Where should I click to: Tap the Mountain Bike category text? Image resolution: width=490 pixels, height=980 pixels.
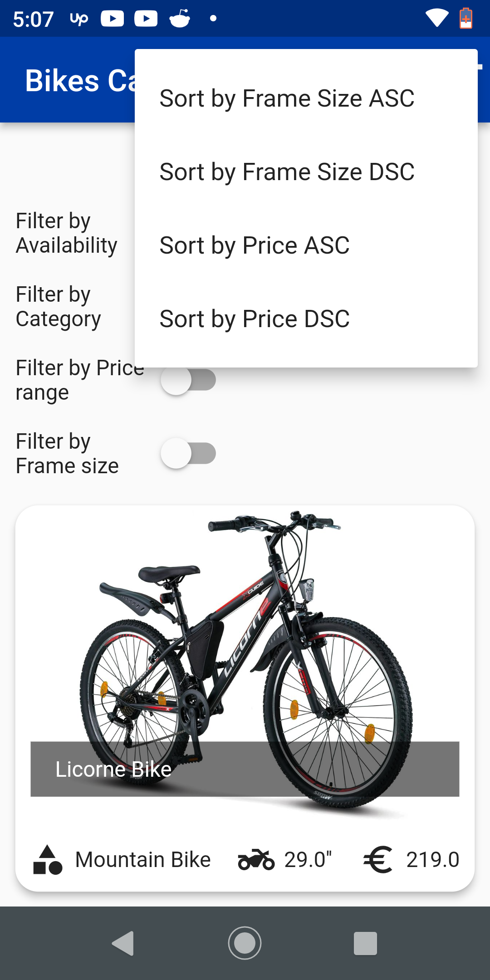tap(143, 860)
